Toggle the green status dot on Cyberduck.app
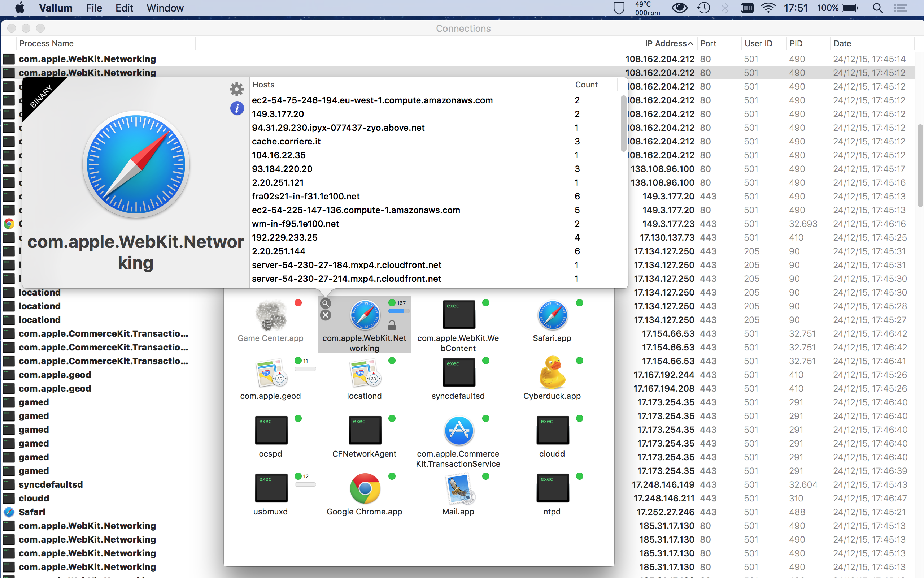The width and height of the screenshot is (924, 578). coord(580,361)
